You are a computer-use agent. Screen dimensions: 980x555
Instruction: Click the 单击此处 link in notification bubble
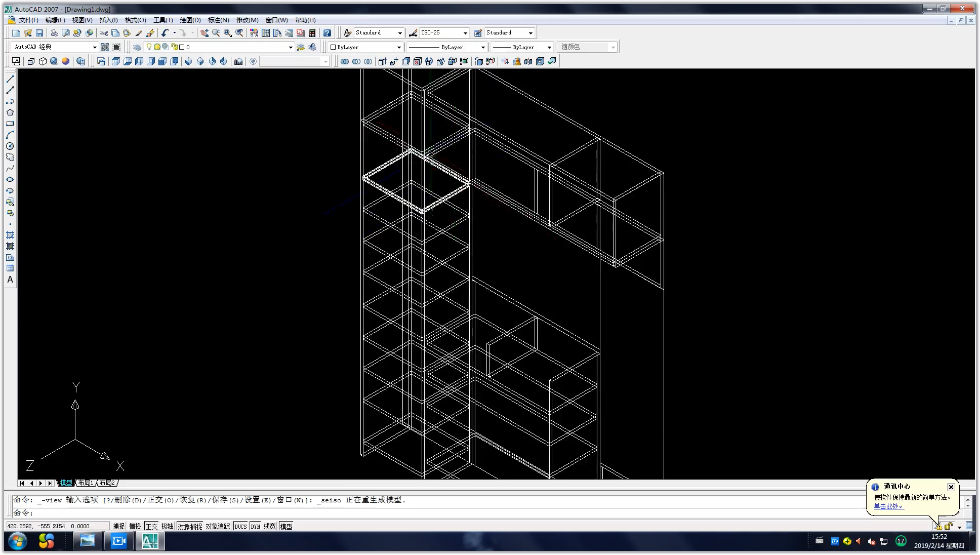[x=888, y=506]
